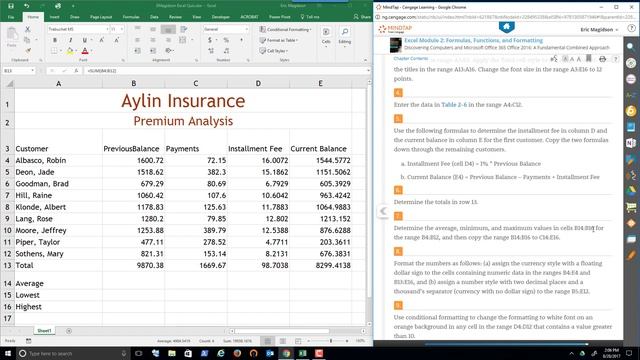Switch to the Page Layout ribbon tab
Viewport: 640px width, 360px height.
tap(101, 17)
